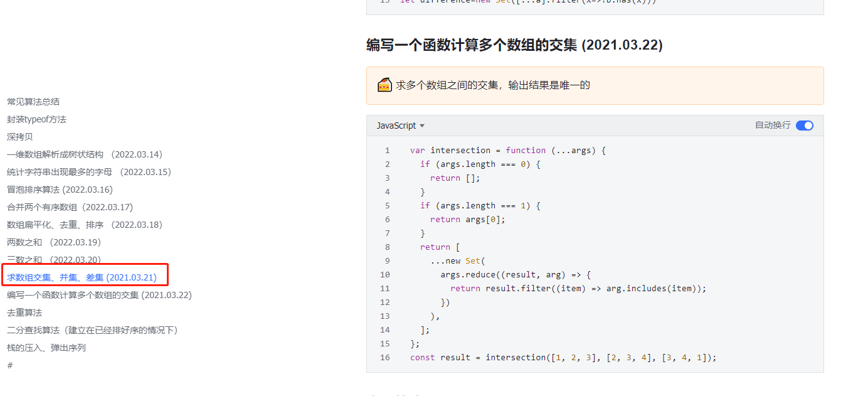Open 常见算法总结 outline link
This screenshot has width=868, height=396.
pos(33,102)
